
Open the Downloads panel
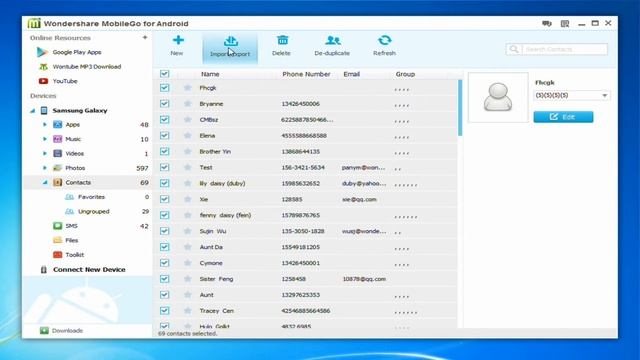point(61,331)
